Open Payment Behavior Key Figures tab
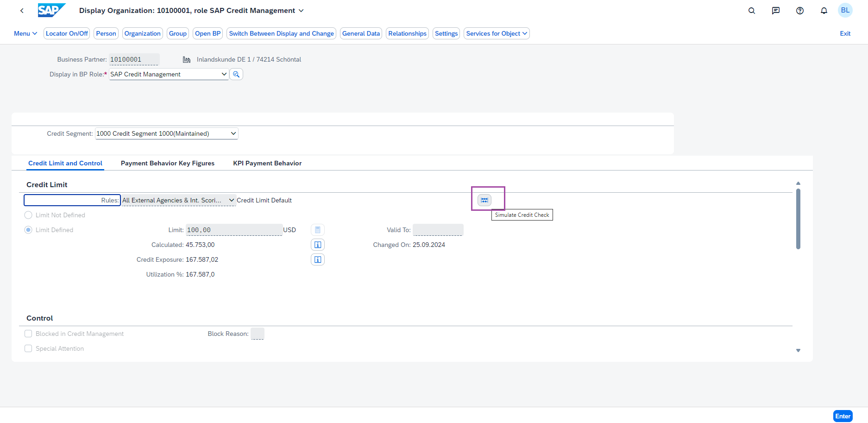 pos(168,163)
